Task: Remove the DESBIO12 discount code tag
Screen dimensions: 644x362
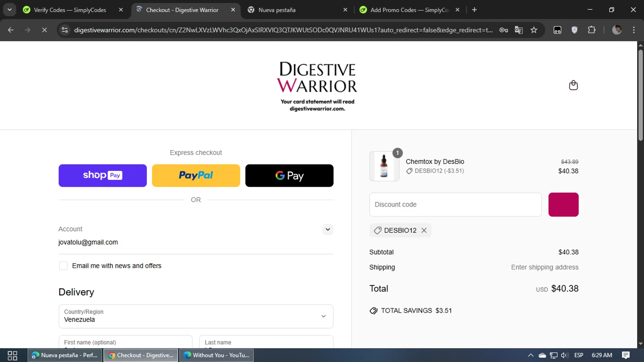Action: point(424,231)
